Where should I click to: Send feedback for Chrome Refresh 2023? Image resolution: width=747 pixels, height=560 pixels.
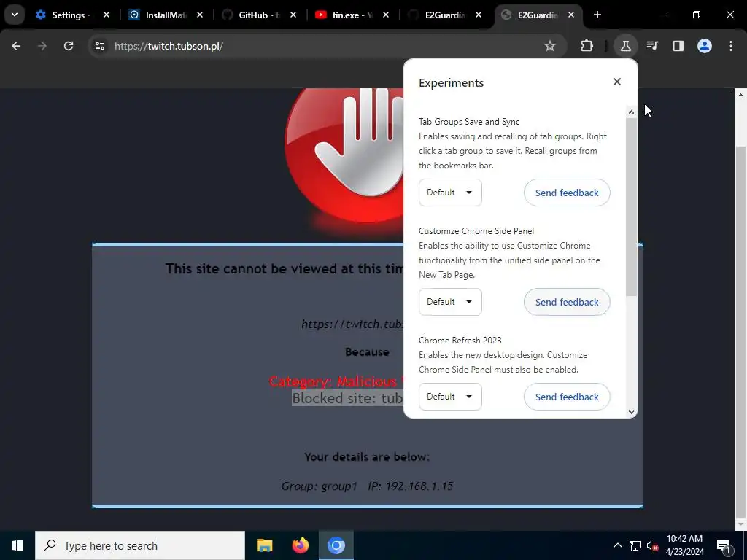pos(567,397)
